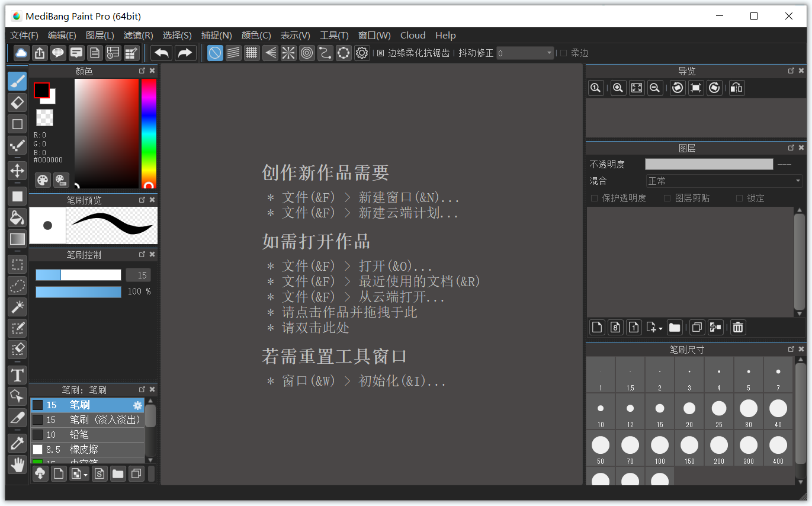812x506 pixels.
Task: Undock the 笔刷尺寸 panel
Action: 791,349
